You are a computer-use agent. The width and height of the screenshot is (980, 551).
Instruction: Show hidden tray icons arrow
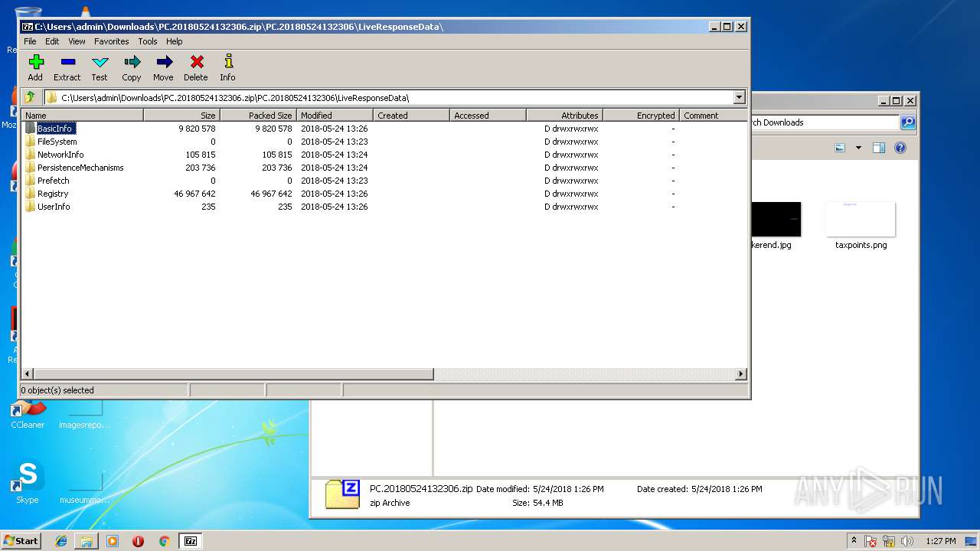[854, 540]
